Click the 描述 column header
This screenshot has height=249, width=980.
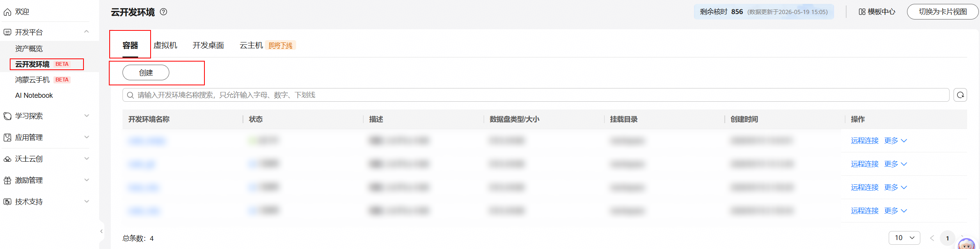(x=376, y=119)
